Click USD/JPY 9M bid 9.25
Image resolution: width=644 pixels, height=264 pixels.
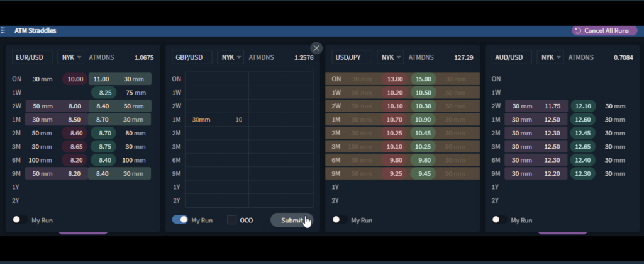click(x=395, y=173)
